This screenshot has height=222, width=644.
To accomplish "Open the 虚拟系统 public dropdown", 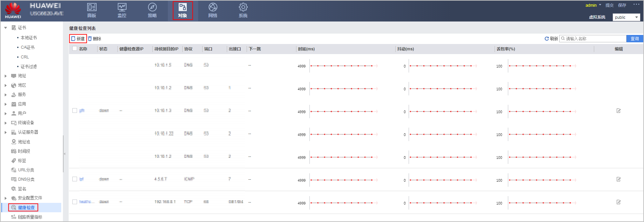I will pyautogui.click(x=626, y=17).
